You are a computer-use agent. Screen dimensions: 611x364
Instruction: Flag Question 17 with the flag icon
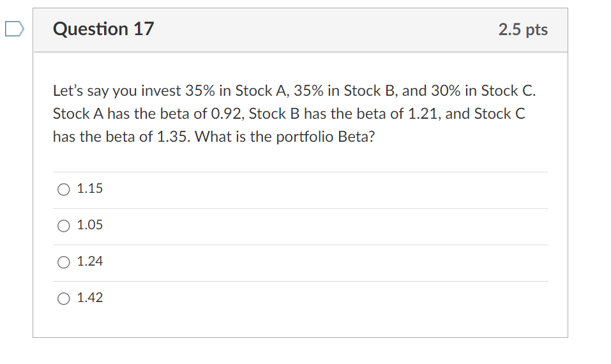point(14,29)
